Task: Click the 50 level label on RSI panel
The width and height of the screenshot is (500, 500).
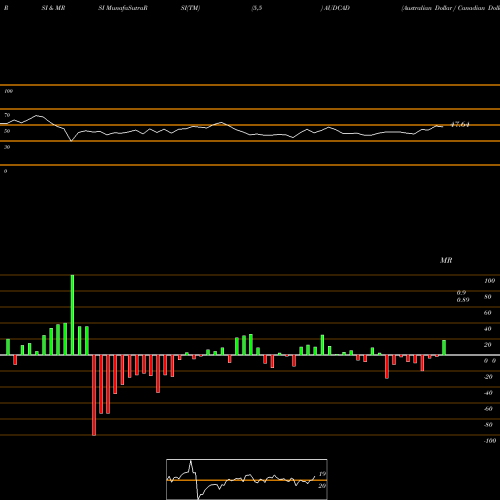Action: [x=7, y=131]
